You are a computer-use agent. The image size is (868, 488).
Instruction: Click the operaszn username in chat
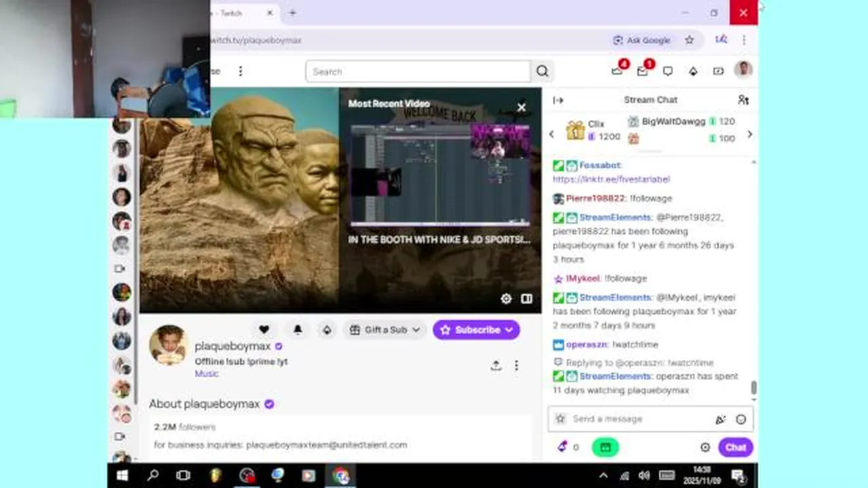587,345
